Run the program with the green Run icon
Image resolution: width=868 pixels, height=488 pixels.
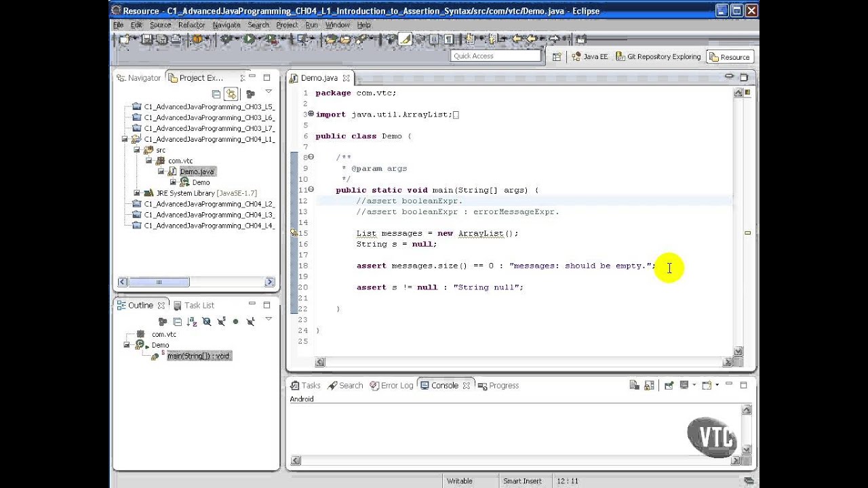[249, 39]
